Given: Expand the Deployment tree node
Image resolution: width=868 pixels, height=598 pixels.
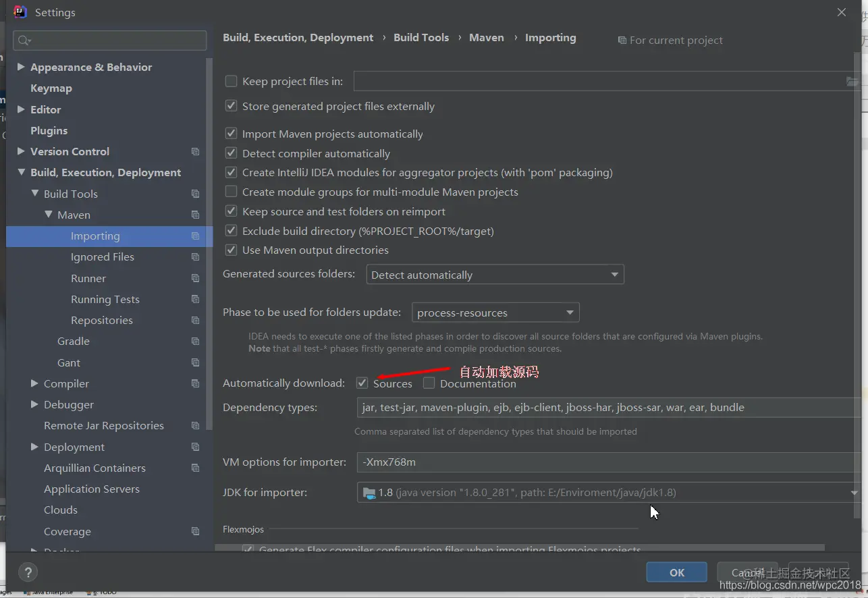Looking at the screenshot, I should point(34,447).
